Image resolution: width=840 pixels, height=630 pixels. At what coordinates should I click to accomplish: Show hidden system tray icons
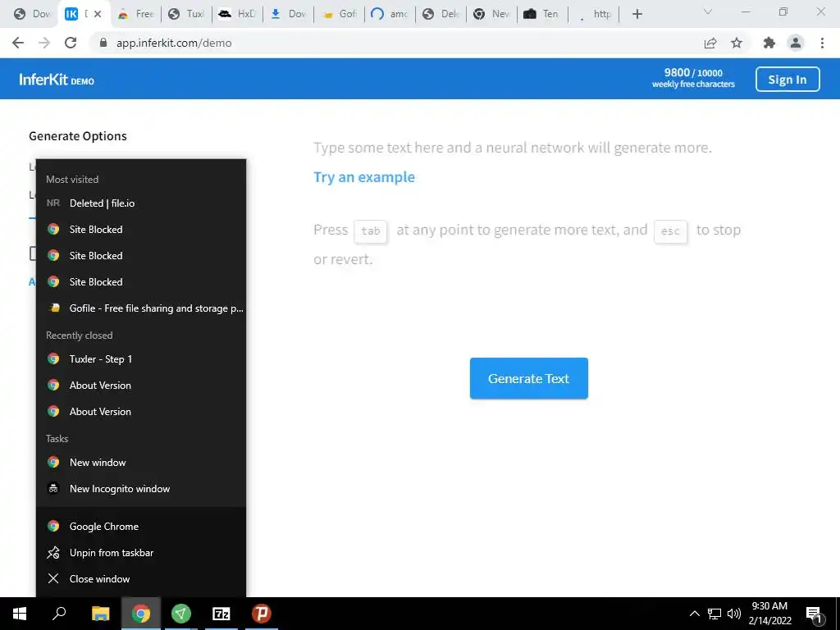pyautogui.click(x=694, y=614)
